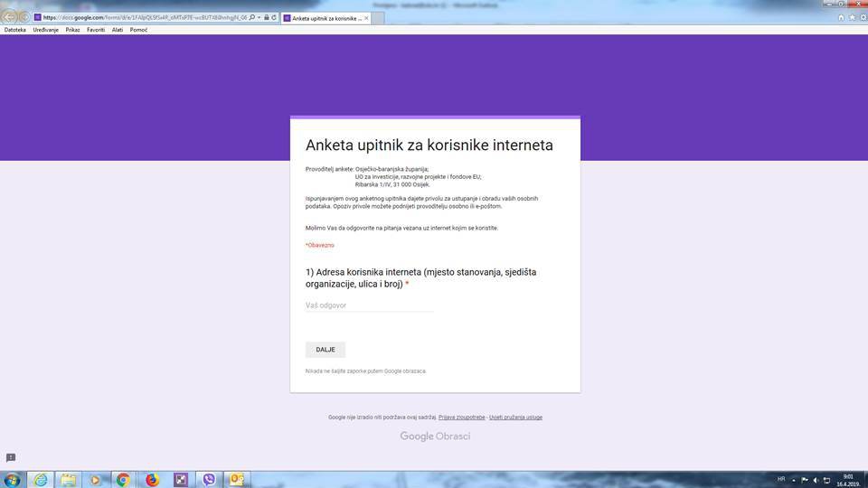Open the Datoteka menu
The image size is (868, 488).
(15, 30)
